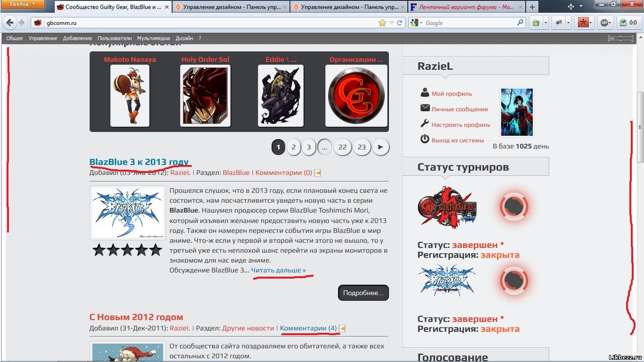Click the next page arrow button
Viewport: 644px width, 362px height.
click(380, 147)
